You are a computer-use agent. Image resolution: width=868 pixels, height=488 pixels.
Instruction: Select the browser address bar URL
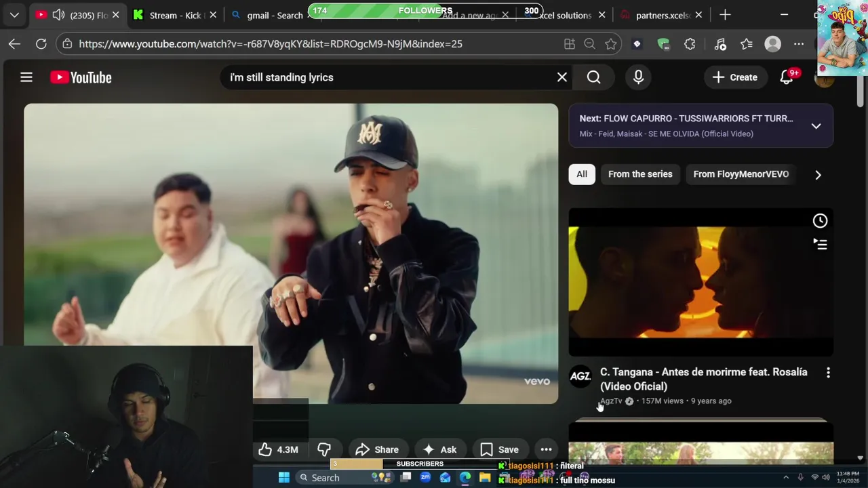[271, 44]
